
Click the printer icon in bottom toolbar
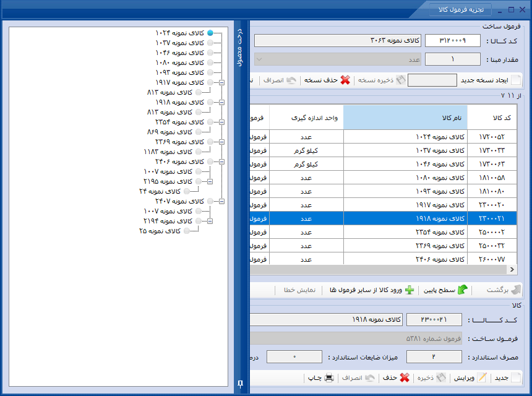pos(329,377)
